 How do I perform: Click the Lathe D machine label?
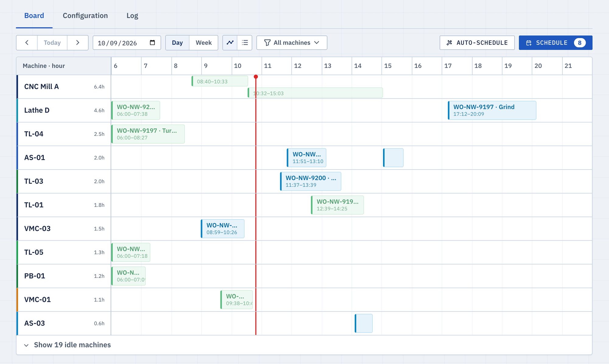click(37, 110)
